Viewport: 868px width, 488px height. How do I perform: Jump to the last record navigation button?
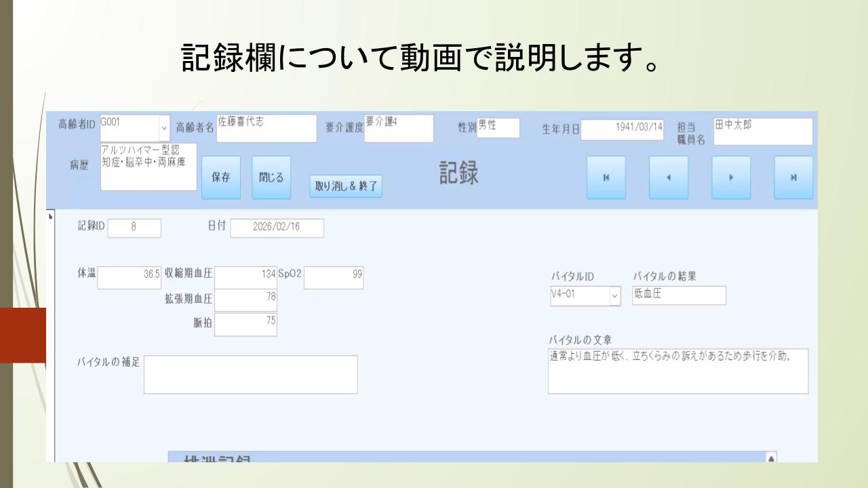[x=793, y=178]
